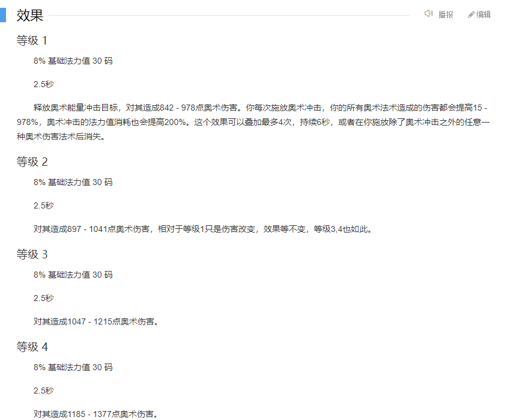Click the speaker icon beside 播报

(428, 14)
